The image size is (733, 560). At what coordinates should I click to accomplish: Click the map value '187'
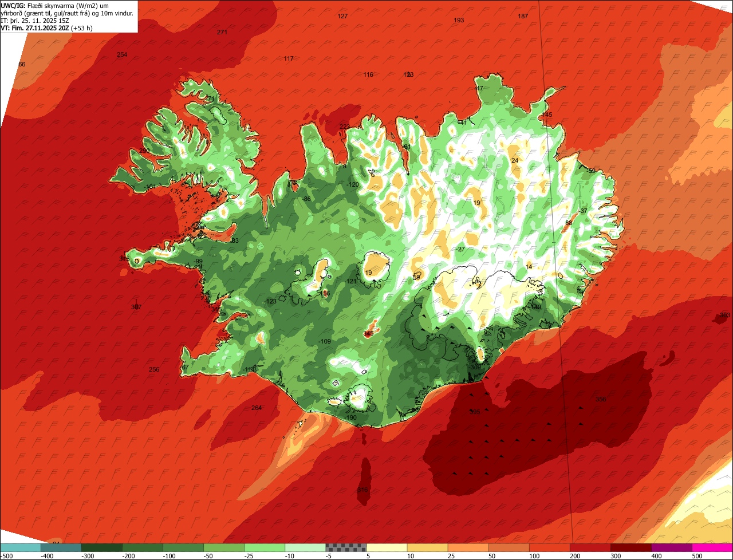click(x=523, y=16)
